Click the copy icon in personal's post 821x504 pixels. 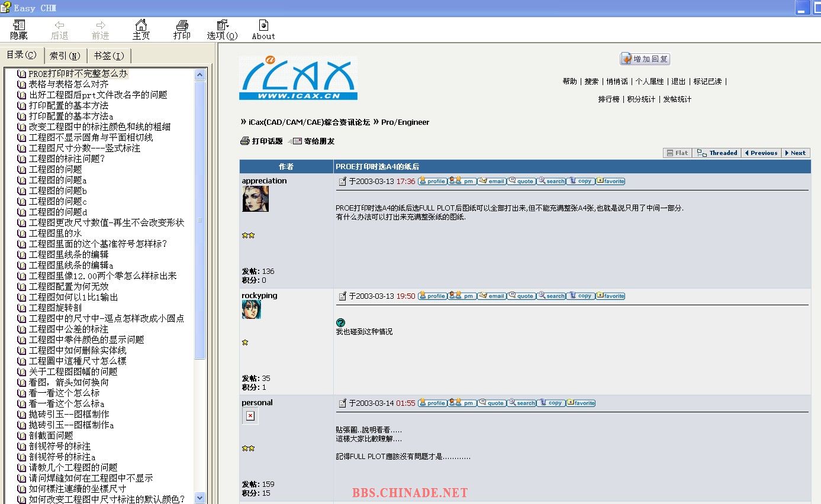551,403
